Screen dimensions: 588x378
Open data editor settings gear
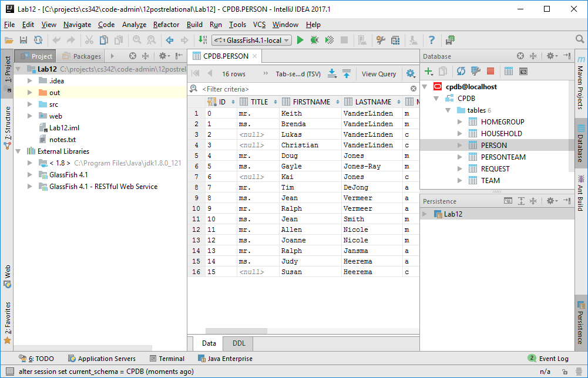pos(411,73)
